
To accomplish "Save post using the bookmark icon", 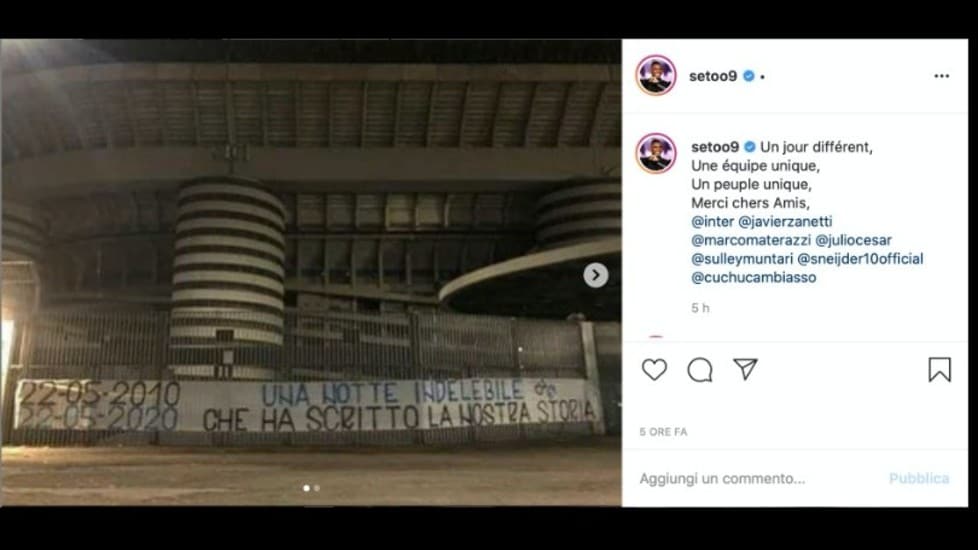I will (x=939, y=370).
